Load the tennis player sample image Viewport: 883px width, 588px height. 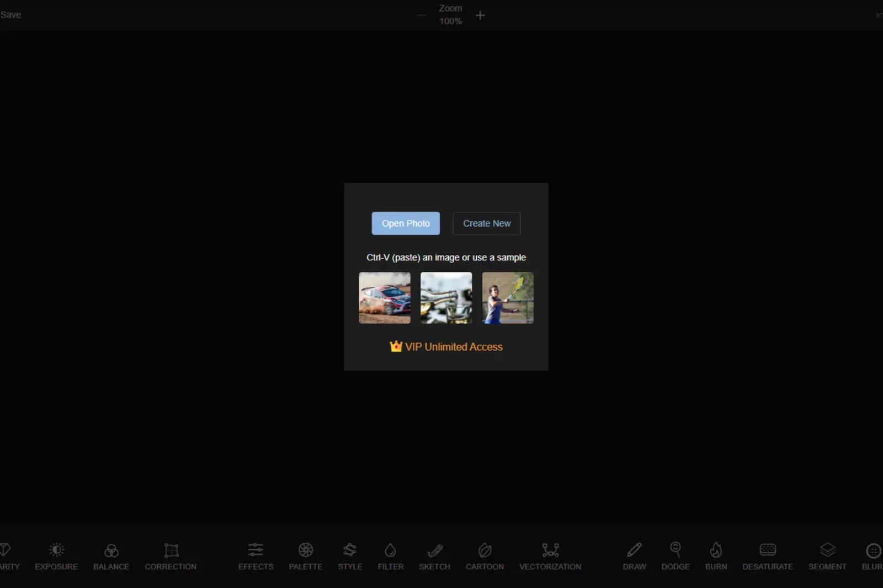508,298
